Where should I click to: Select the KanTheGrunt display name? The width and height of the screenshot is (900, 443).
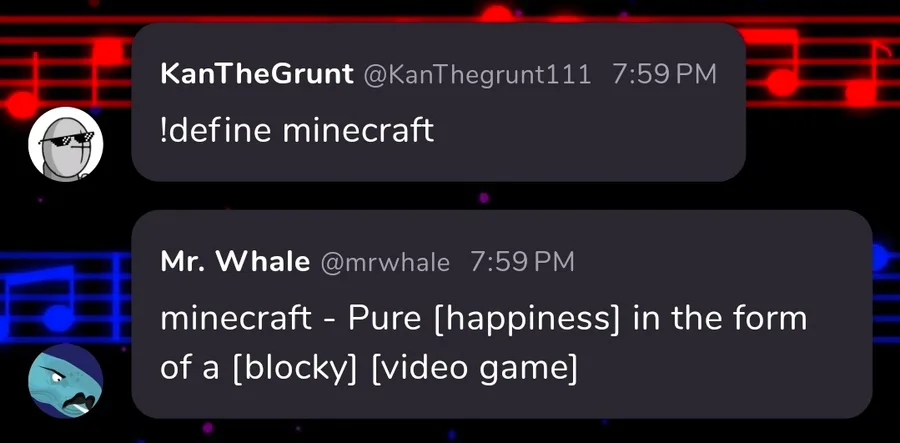[257, 74]
